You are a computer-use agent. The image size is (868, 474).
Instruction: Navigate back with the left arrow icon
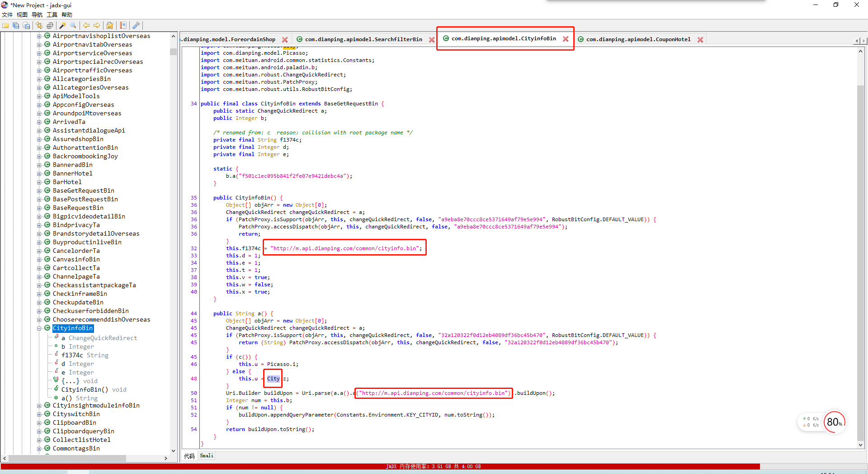tap(86, 26)
